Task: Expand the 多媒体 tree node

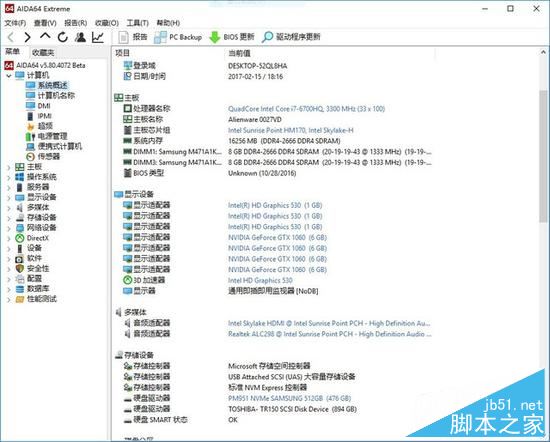Action: 9,208
